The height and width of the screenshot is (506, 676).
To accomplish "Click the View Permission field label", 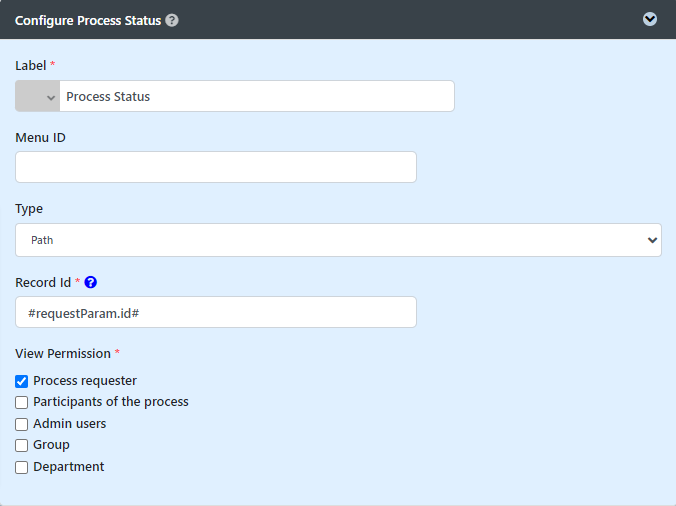I will 63,354.
